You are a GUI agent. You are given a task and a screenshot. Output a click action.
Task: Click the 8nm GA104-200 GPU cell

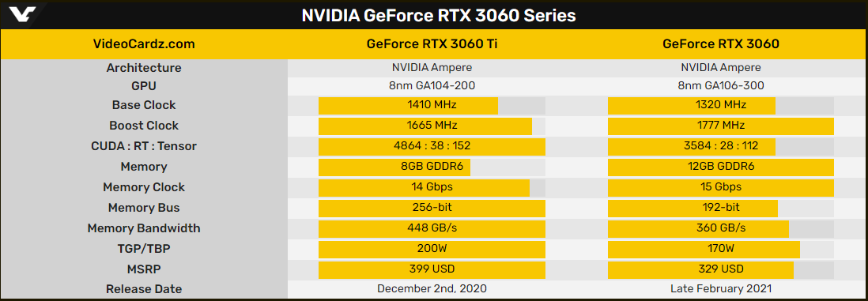click(432, 86)
